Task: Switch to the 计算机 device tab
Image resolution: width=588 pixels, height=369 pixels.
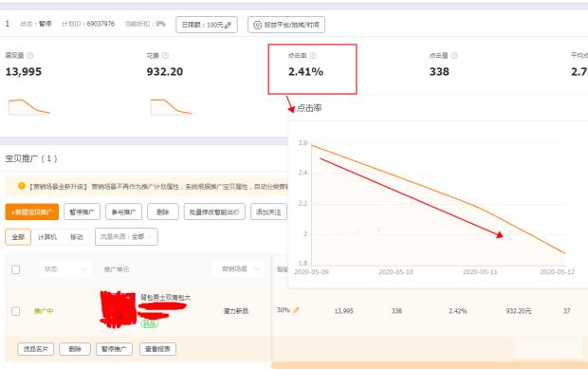Action: coord(47,237)
